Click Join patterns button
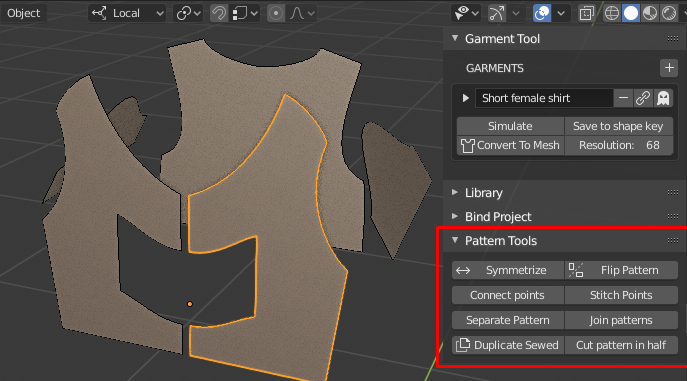 (621, 320)
